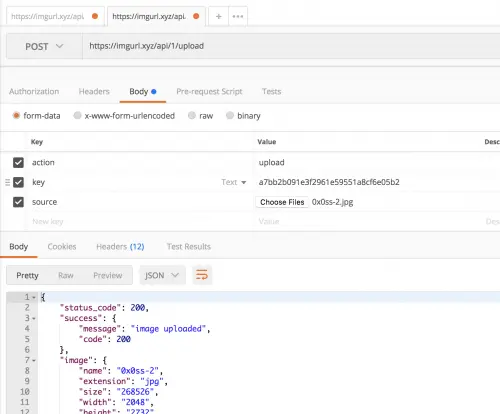Toggle the key parameter checkbox
Screen dimensions: 500x414
[18, 182]
